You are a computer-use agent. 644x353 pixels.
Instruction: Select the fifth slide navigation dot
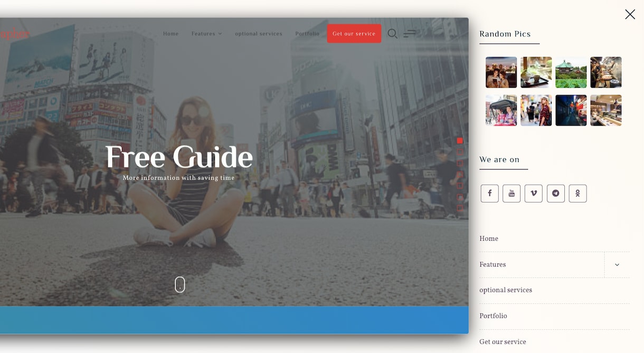point(460,186)
